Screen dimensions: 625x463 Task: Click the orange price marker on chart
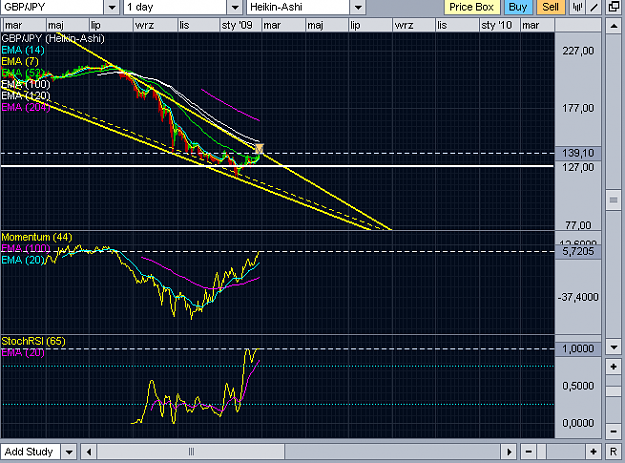point(259,149)
